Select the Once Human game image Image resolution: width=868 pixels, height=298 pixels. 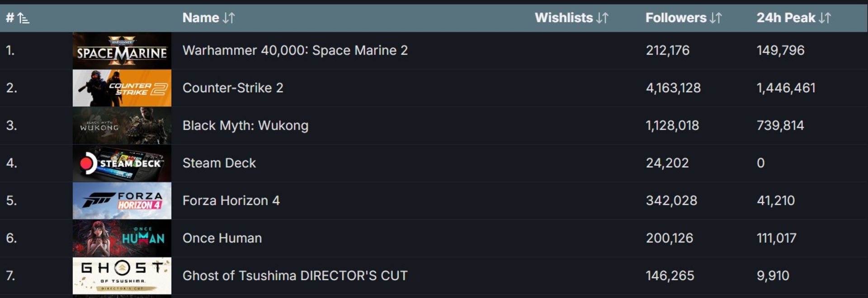[x=122, y=238]
